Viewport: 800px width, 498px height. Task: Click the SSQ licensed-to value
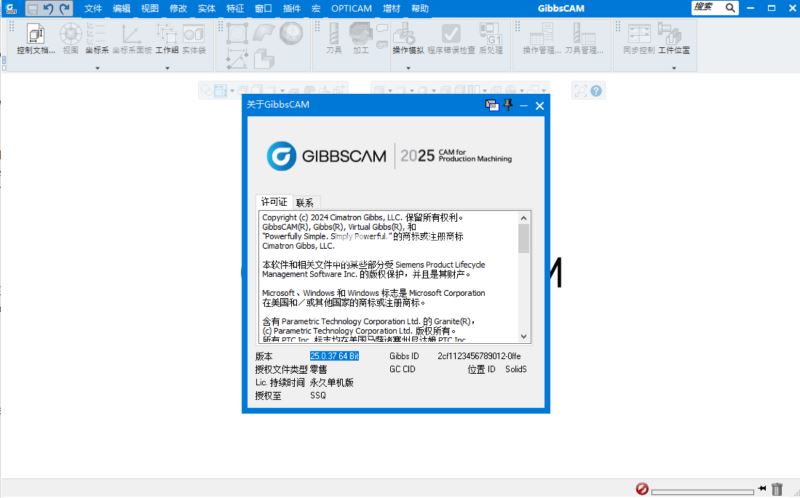coord(318,395)
